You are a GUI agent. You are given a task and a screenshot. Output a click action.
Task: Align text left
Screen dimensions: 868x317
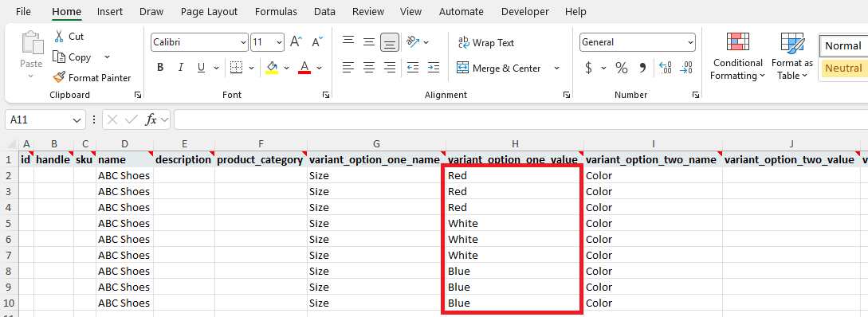coord(348,68)
